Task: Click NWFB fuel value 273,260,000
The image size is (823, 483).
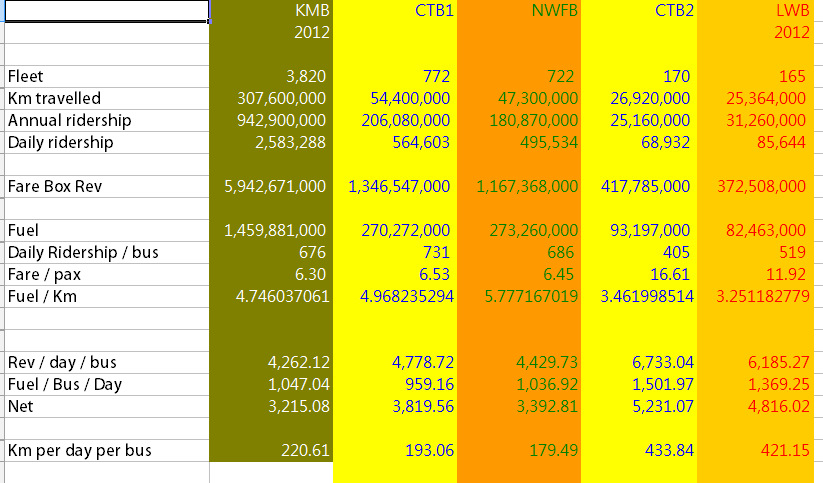Action: [x=534, y=230]
